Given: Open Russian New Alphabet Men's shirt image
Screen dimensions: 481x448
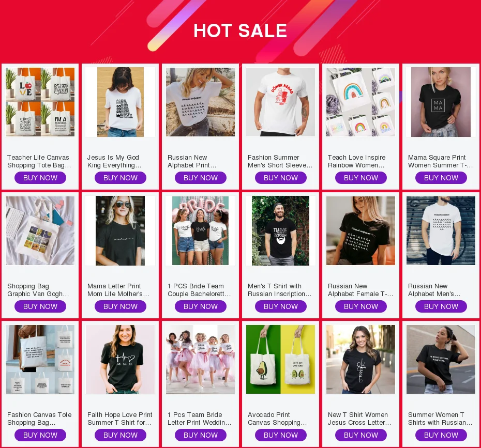Looking at the screenshot, I should pyautogui.click(x=441, y=231).
